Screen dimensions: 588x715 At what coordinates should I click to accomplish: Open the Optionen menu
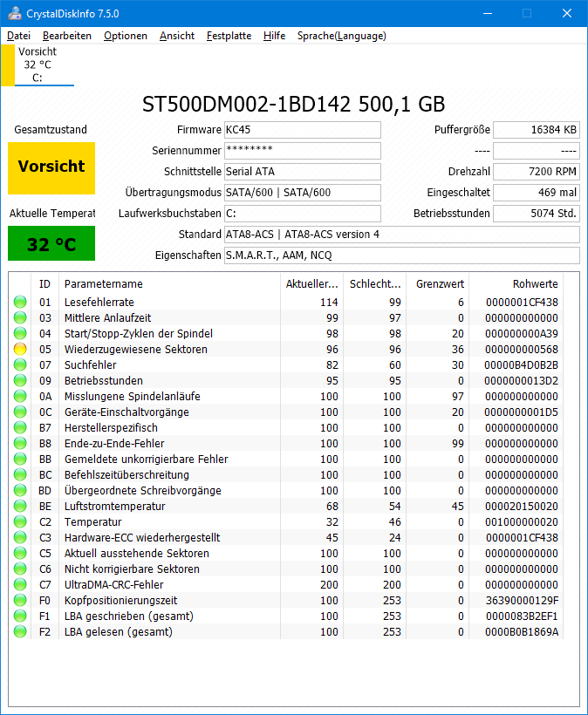coord(126,36)
